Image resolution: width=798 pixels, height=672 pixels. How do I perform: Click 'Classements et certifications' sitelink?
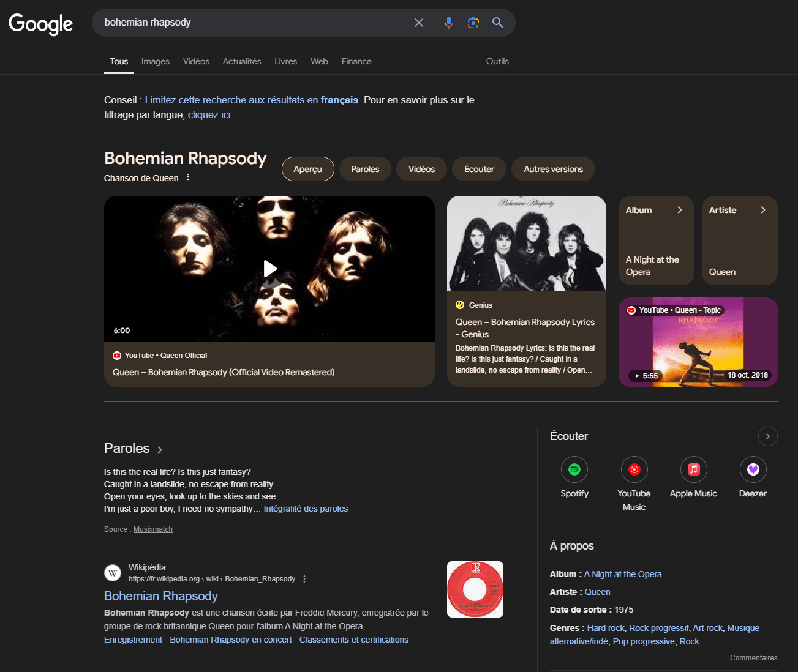click(x=354, y=640)
